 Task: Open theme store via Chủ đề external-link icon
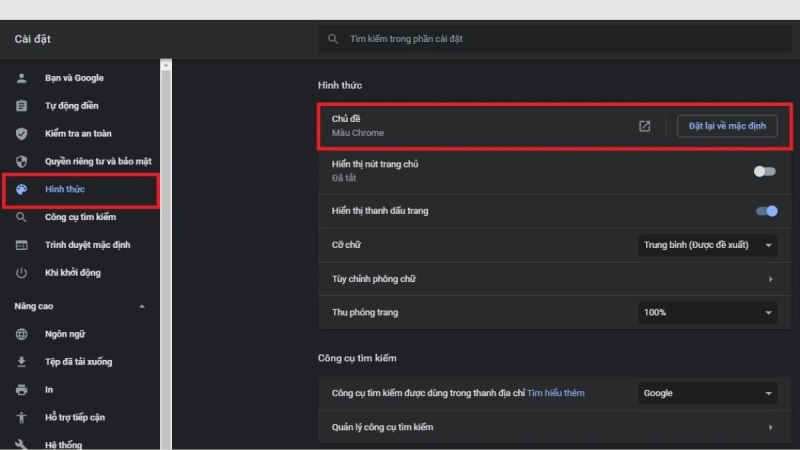point(645,126)
